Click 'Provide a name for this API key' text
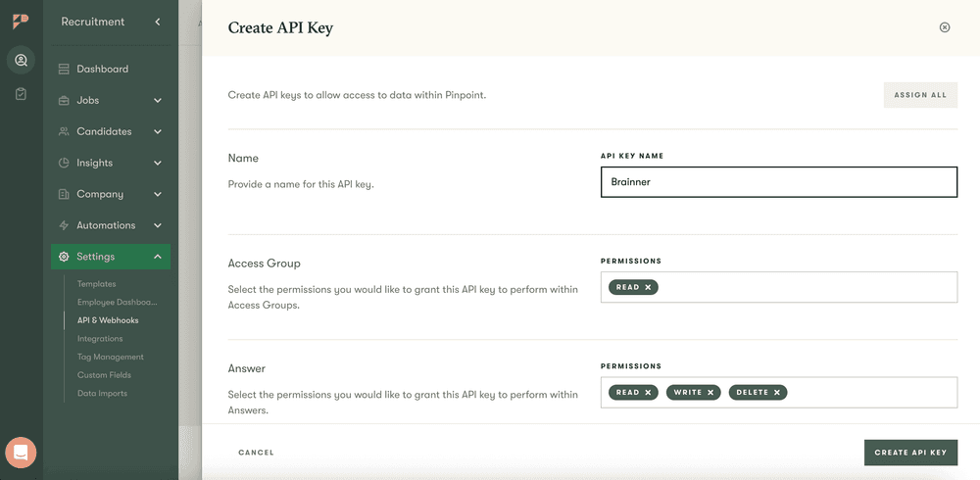Screen dimensions: 980x480 (301, 185)
